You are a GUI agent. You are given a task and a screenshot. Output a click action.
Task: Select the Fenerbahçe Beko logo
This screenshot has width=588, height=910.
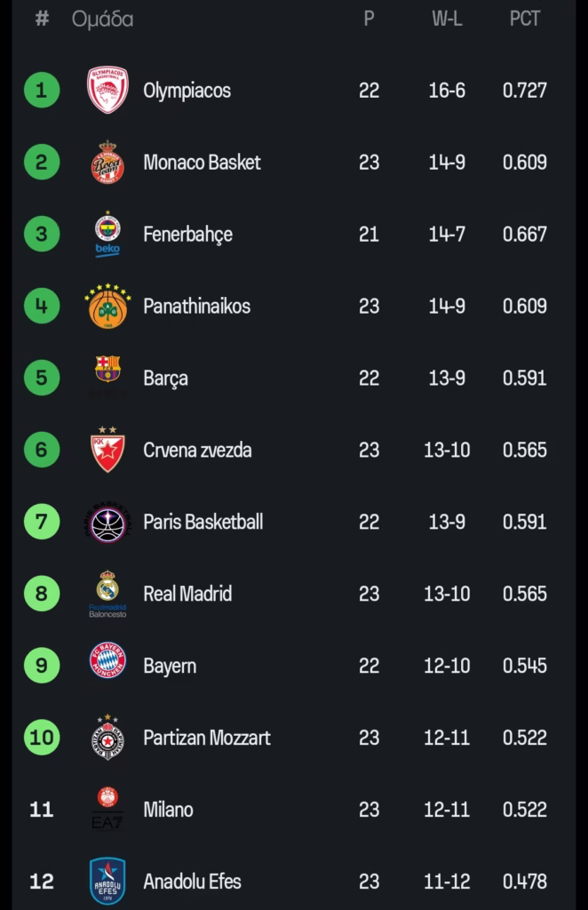point(107,234)
